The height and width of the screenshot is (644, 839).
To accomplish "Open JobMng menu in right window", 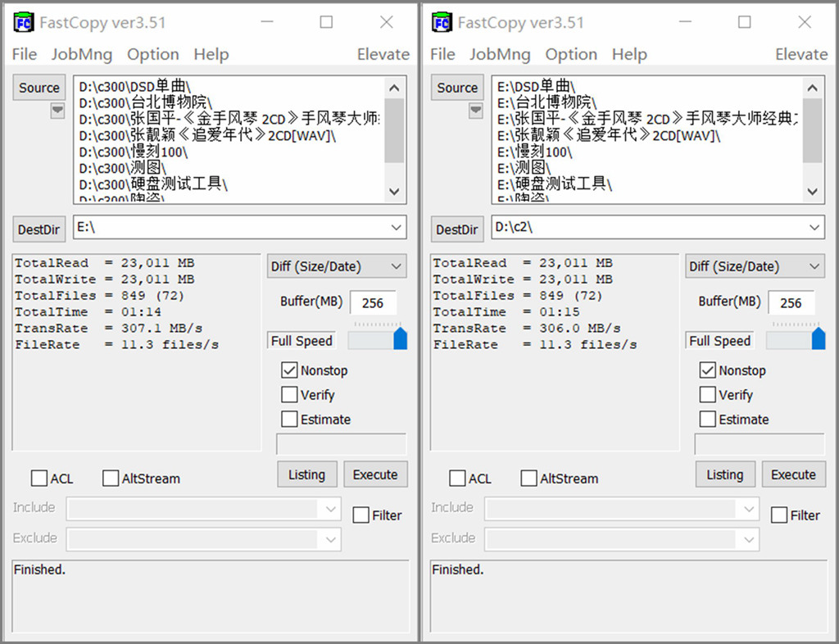I will (x=501, y=54).
